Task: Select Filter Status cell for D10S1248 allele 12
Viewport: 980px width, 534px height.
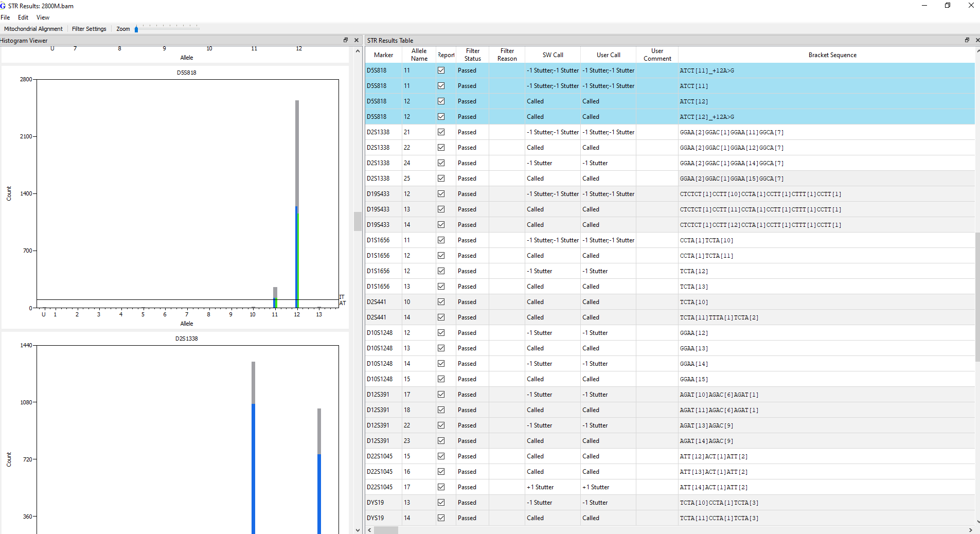Action: point(473,333)
